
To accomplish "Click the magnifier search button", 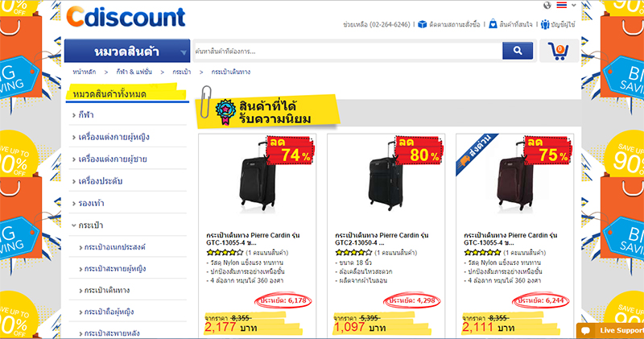I will tap(518, 51).
